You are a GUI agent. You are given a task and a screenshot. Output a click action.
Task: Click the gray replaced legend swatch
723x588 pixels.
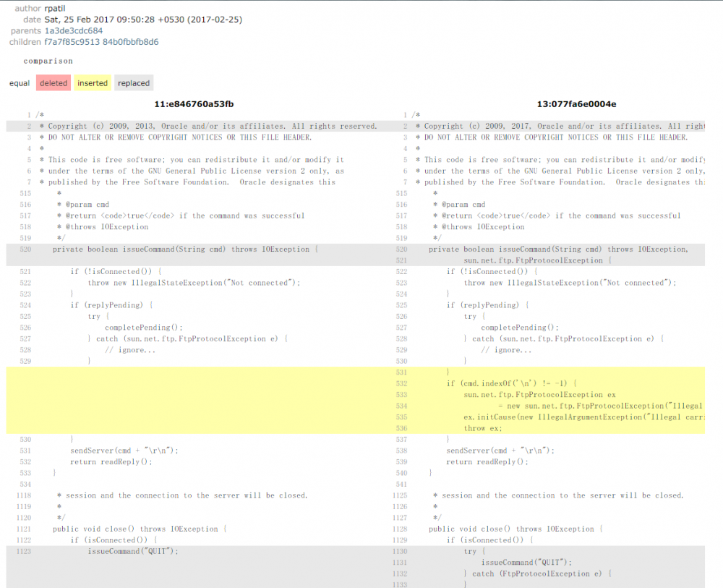click(133, 82)
